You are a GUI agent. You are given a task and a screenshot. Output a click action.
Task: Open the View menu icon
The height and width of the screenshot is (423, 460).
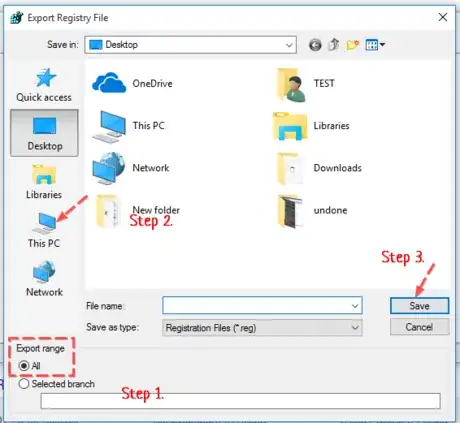[375, 45]
